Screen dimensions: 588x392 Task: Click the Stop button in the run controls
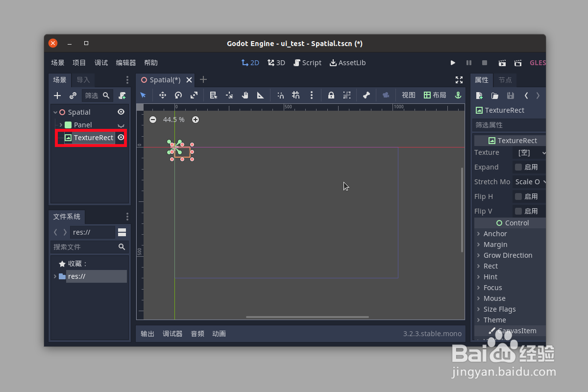[485, 63]
